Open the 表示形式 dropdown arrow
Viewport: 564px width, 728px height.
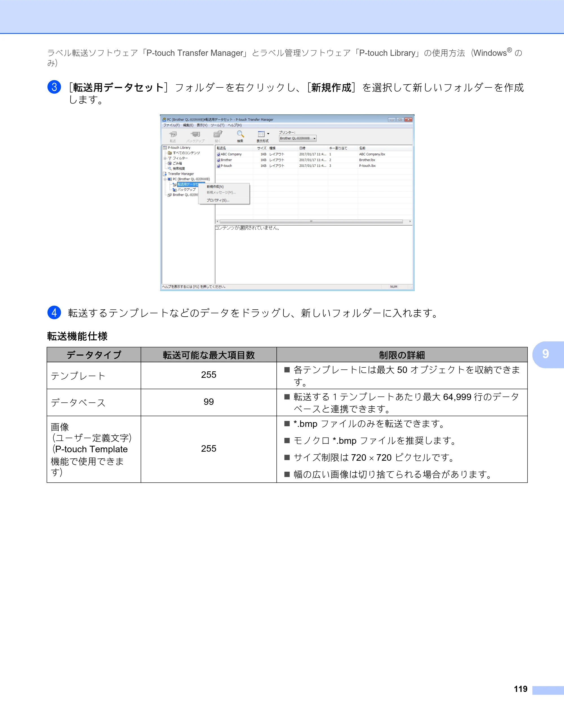[268, 134]
